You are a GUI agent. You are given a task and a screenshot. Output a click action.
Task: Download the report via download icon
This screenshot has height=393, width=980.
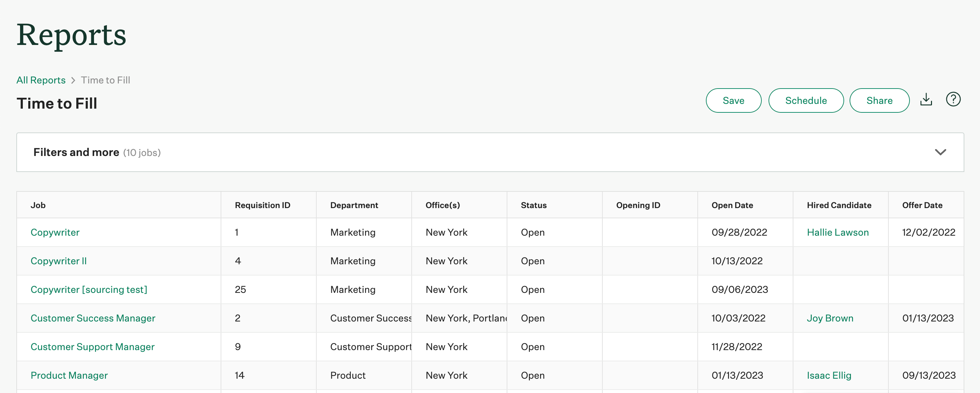[926, 100]
